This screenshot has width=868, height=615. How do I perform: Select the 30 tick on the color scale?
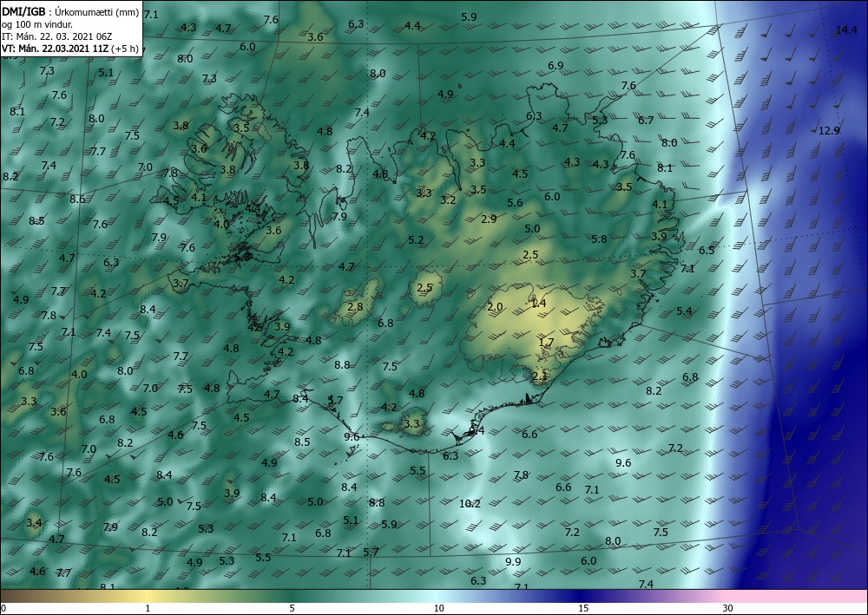tap(728, 608)
